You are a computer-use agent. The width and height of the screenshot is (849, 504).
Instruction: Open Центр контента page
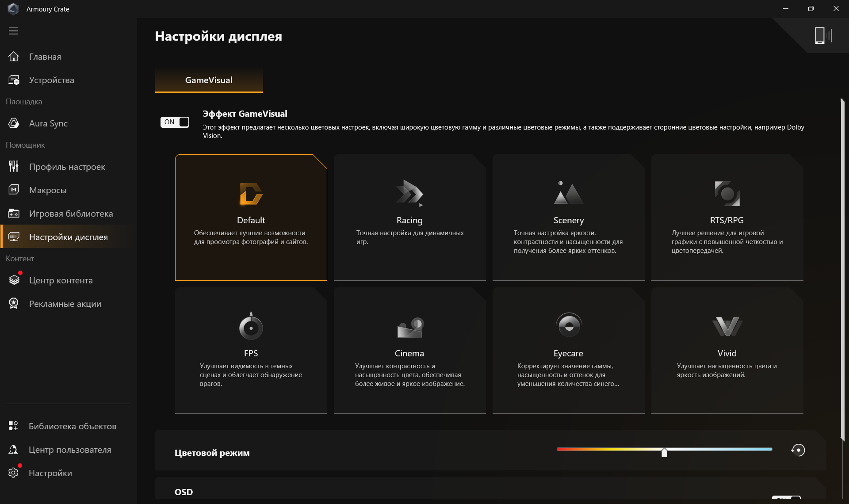click(61, 280)
